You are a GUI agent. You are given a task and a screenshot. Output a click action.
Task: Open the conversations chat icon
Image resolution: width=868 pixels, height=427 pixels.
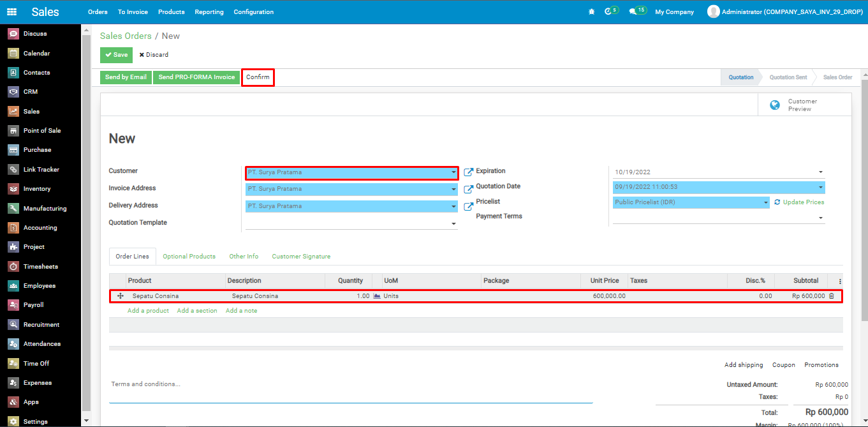pyautogui.click(x=633, y=11)
